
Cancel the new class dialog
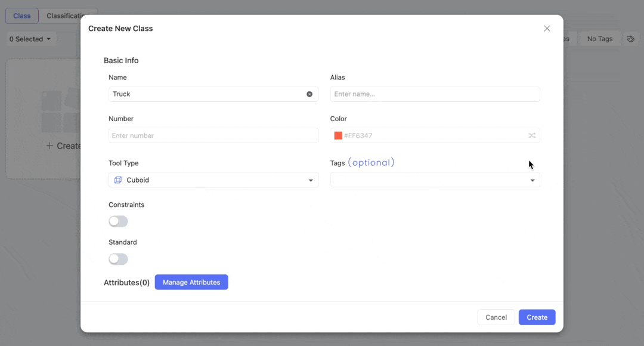point(496,317)
